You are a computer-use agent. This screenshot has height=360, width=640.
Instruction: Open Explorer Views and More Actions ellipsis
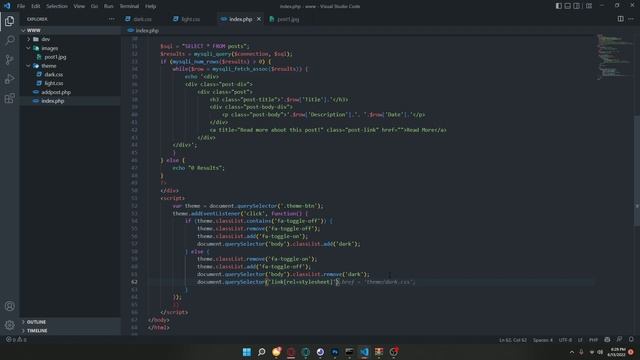(111, 19)
